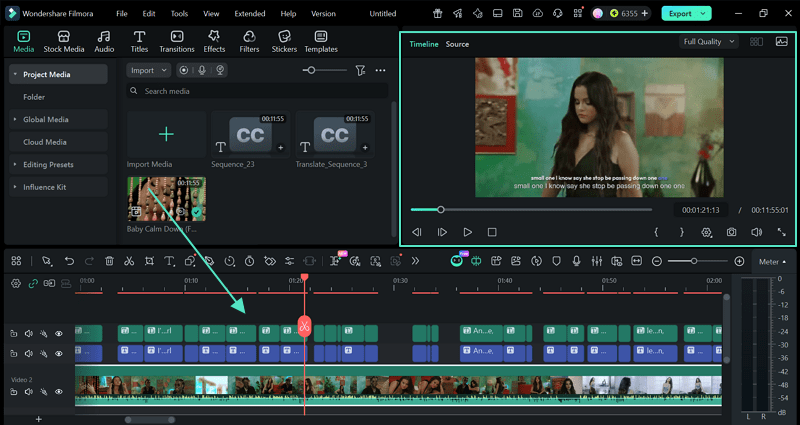Click the voiceover microphone icon in timeline toolbar
This screenshot has width=800, height=425.
(576, 261)
